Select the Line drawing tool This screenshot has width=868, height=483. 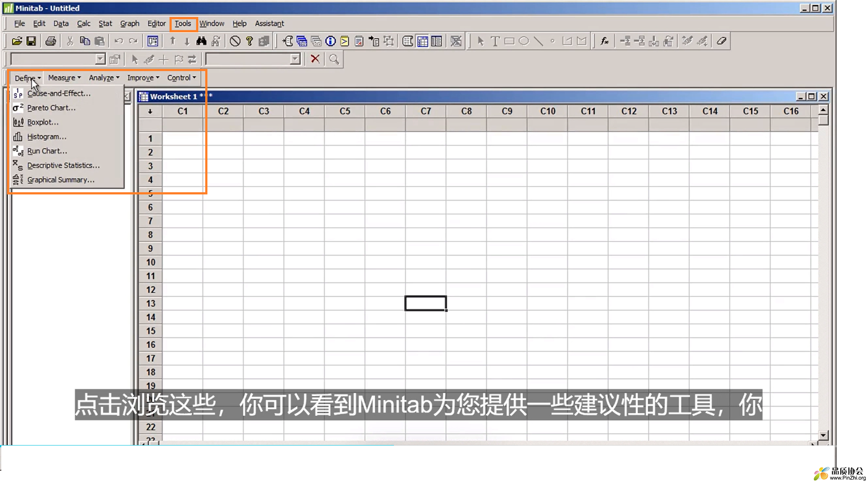coord(538,41)
